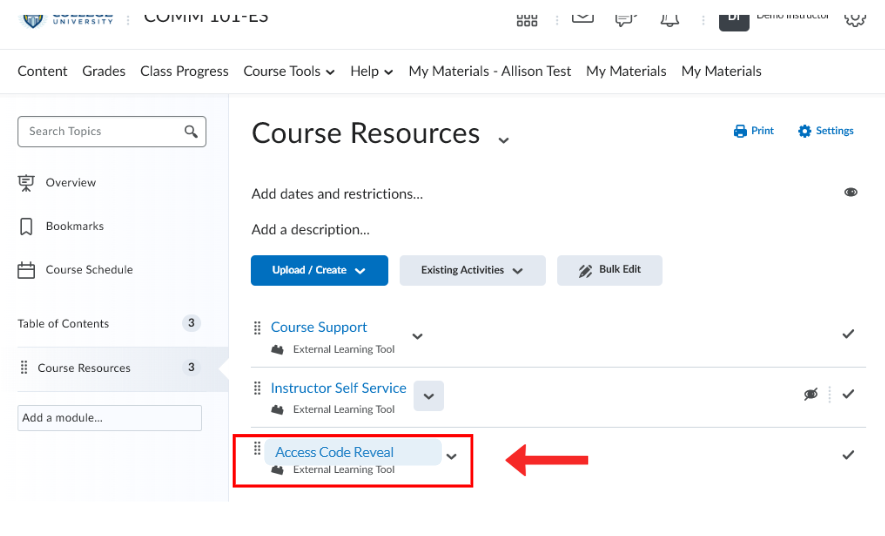Click the Bulk Edit pencil icon
Viewport: 885px width, 536px height.
(x=585, y=271)
